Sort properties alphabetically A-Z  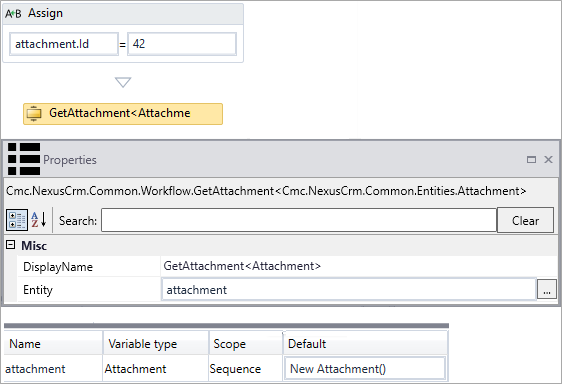coord(39,219)
